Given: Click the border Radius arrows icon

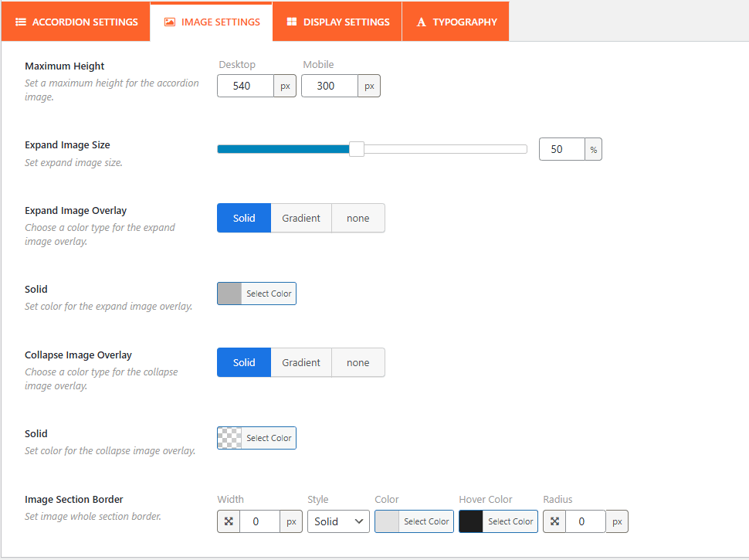Looking at the screenshot, I should [x=554, y=521].
